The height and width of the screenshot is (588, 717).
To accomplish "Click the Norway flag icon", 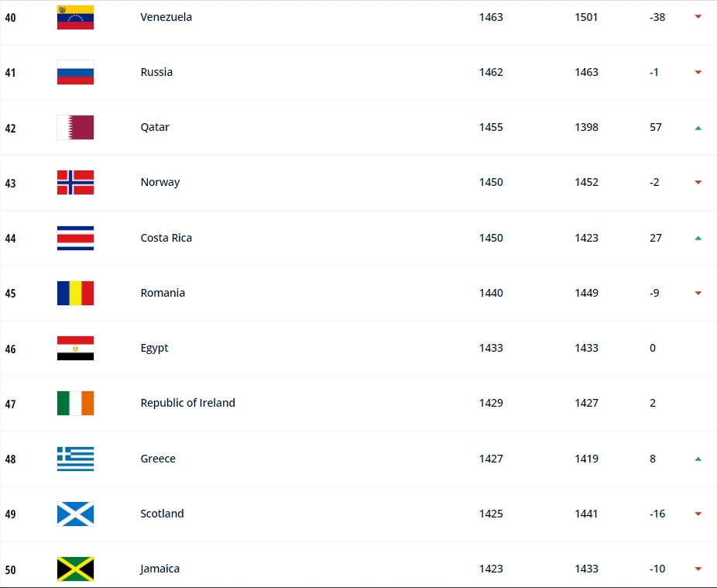I will click(75, 182).
